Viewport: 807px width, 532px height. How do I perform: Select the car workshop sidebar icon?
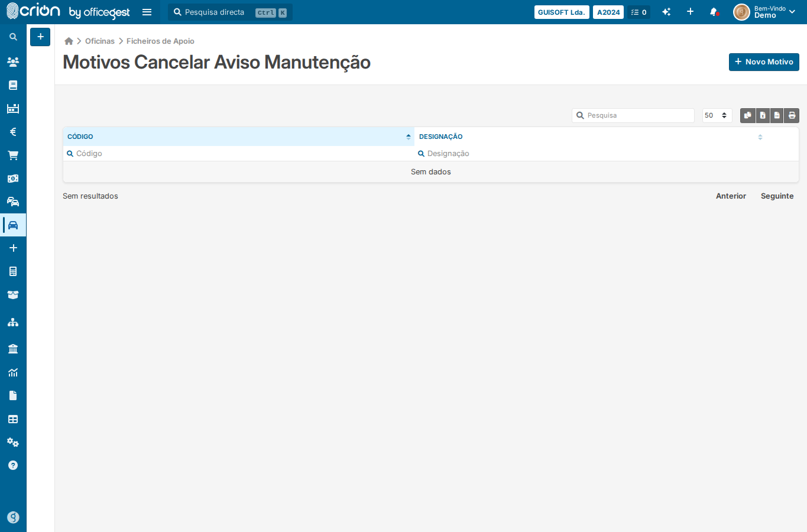coord(13,225)
